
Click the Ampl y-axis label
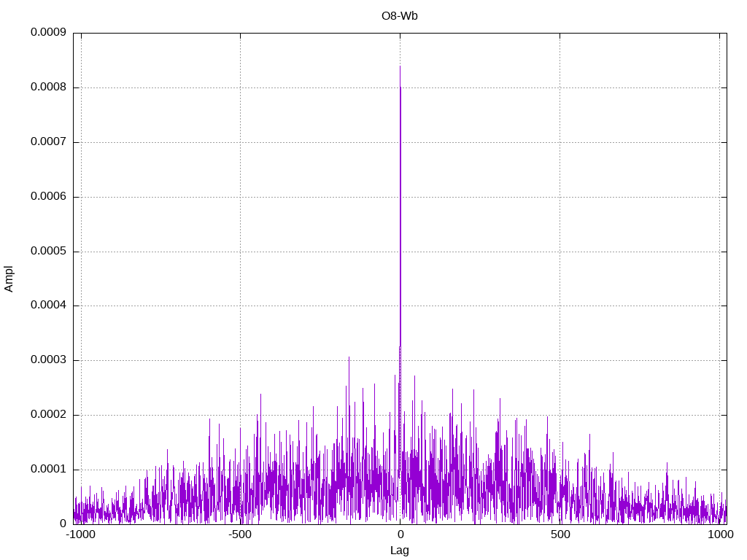click(9, 279)
